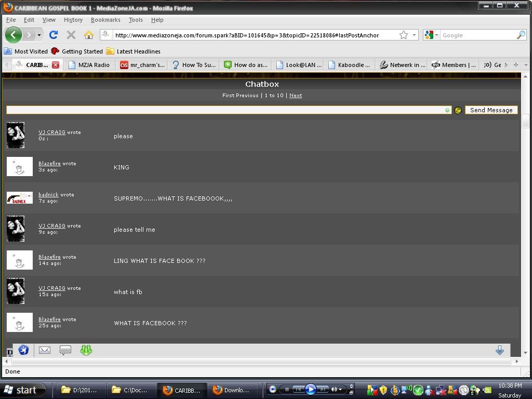Click the blue globe icon in bottom toolbar

pyautogui.click(x=23, y=350)
